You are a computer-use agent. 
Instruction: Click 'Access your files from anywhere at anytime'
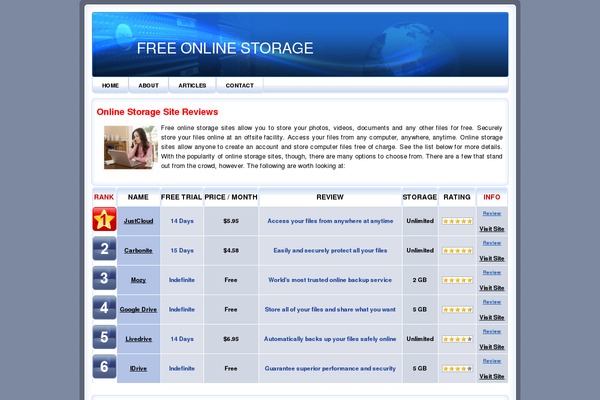pyautogui.click(x=330, y=221)
